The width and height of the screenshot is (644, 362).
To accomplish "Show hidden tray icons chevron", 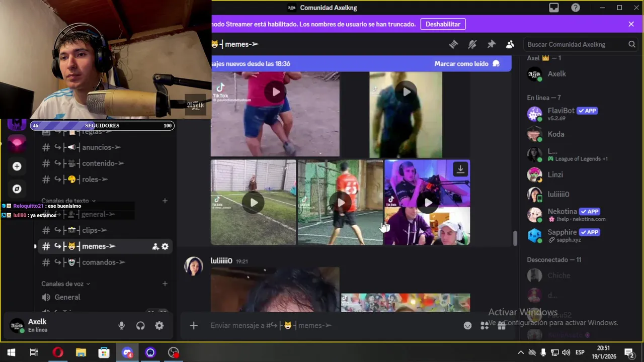I will tap(521, 352).
